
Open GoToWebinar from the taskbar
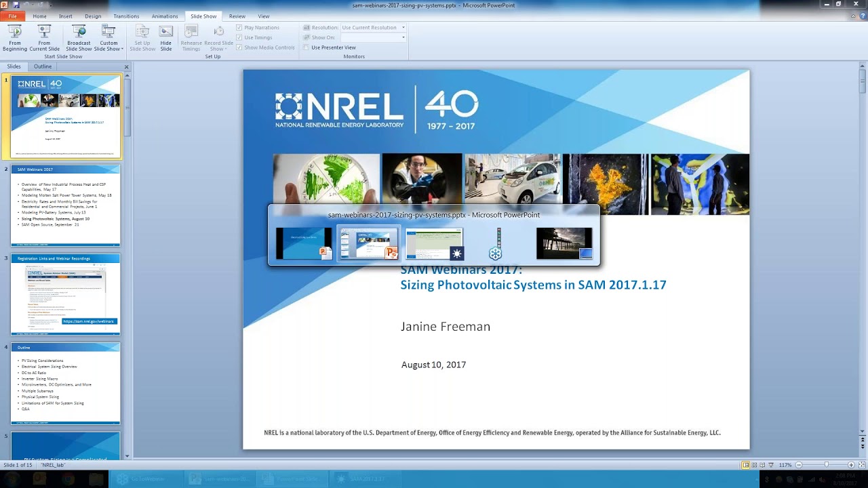point(146,479)
